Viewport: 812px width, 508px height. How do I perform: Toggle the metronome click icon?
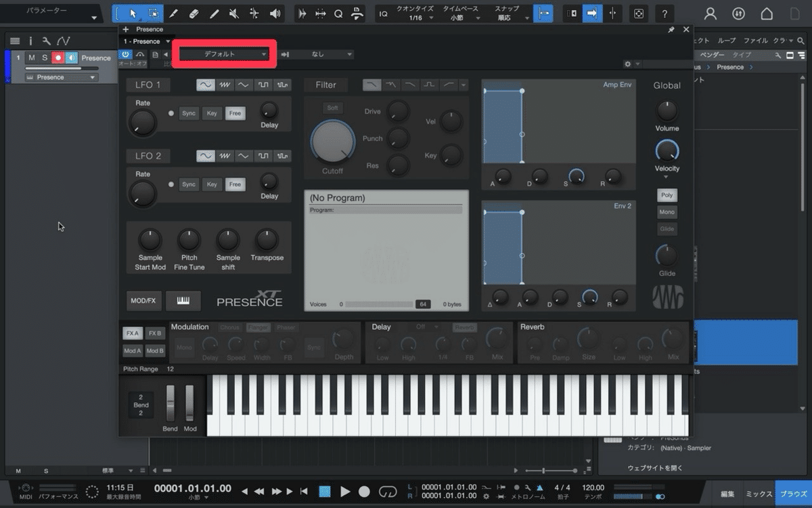[539, 487]
